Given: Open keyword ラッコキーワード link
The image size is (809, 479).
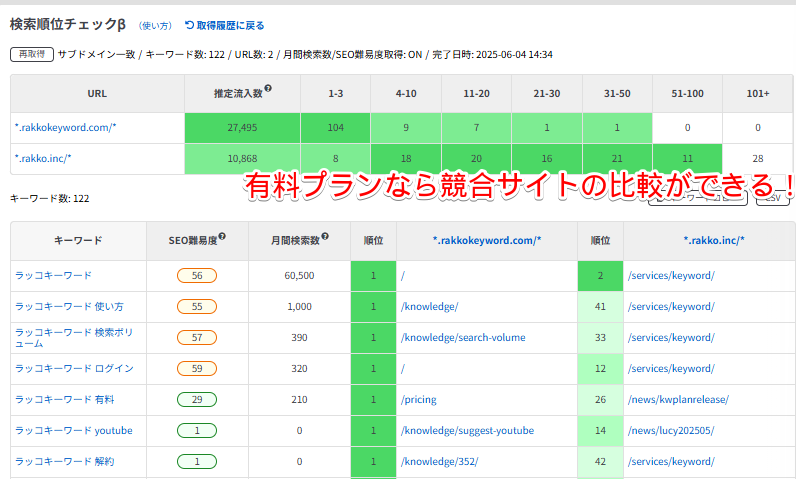Looking at the screenshot, I should (53, 276).
